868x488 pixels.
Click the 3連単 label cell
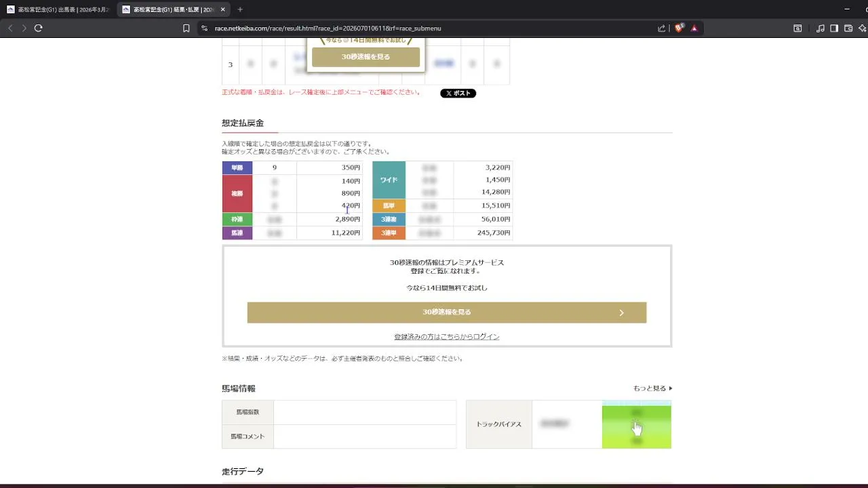389,233
